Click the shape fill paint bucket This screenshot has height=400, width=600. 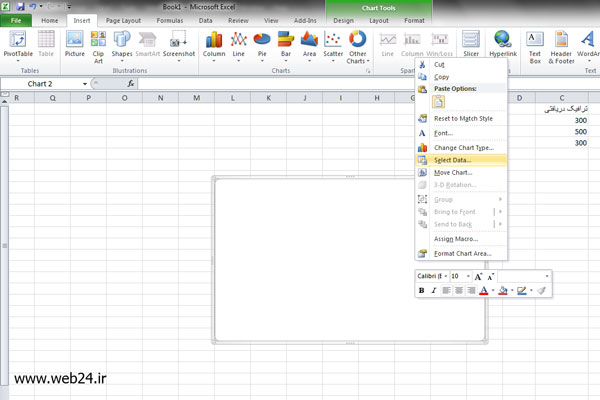coord(503,291)
